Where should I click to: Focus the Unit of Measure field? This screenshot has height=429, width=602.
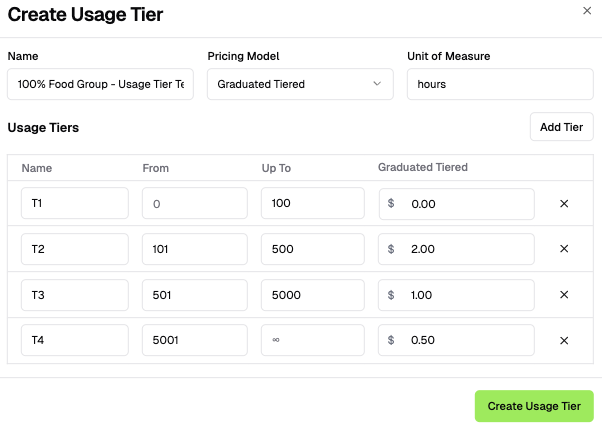click(x=500, y=84)
